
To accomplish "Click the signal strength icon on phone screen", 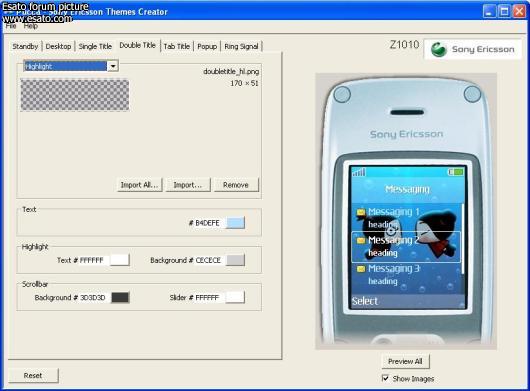I will coord(359,172).
